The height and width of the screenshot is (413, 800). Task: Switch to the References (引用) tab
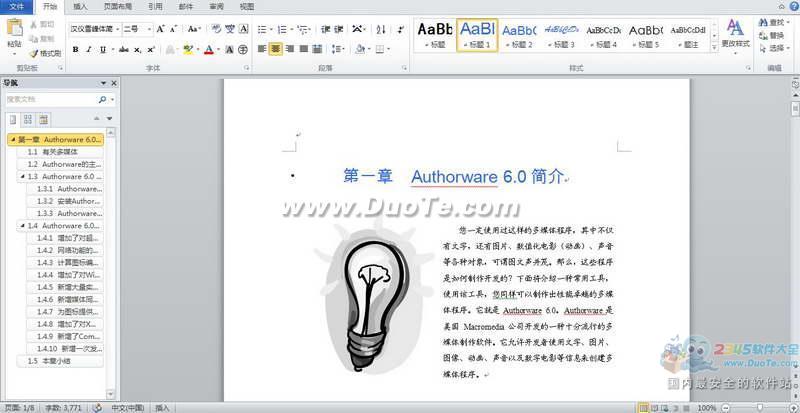pos(155,7)
